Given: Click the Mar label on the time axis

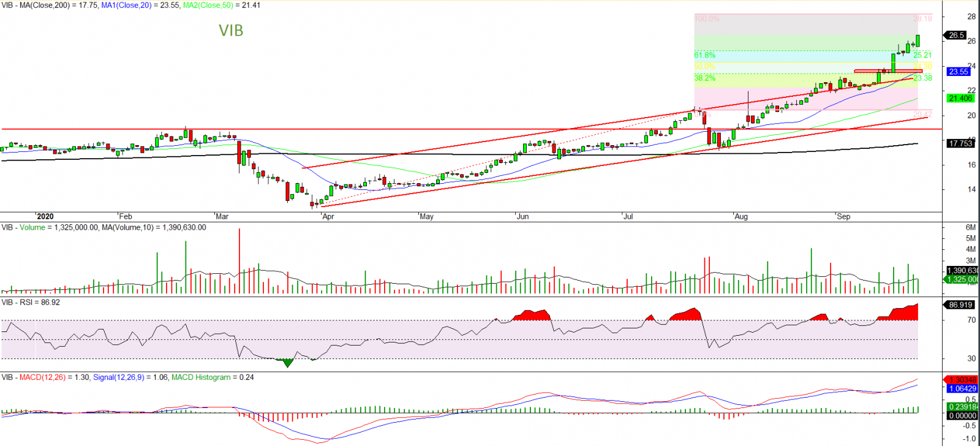Looking at the screenshot, I should point(222,216).
